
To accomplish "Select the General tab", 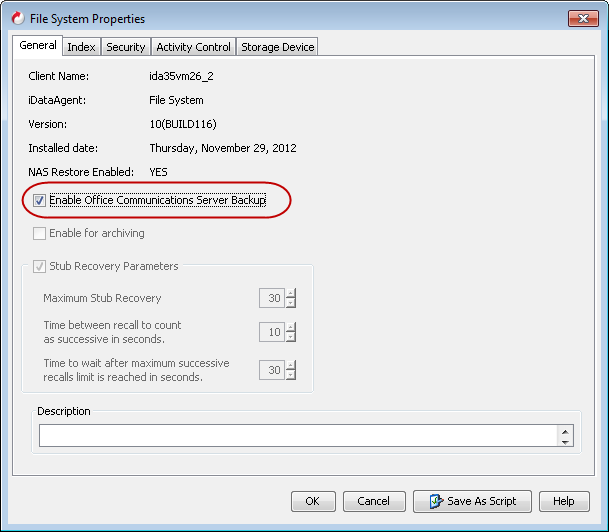I will [x=38, y=46].
